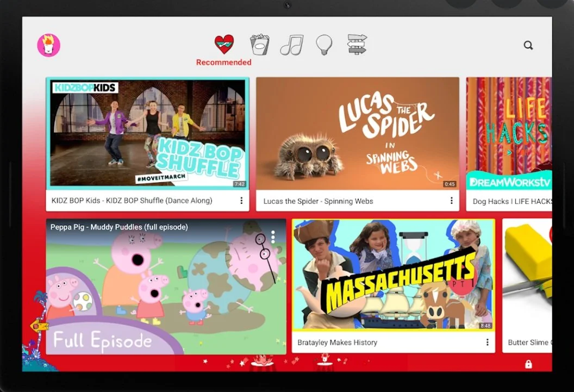Open options menu for Bratayley Makes History
The width and height of the screenshot is (574, 392).
point(487,342)
